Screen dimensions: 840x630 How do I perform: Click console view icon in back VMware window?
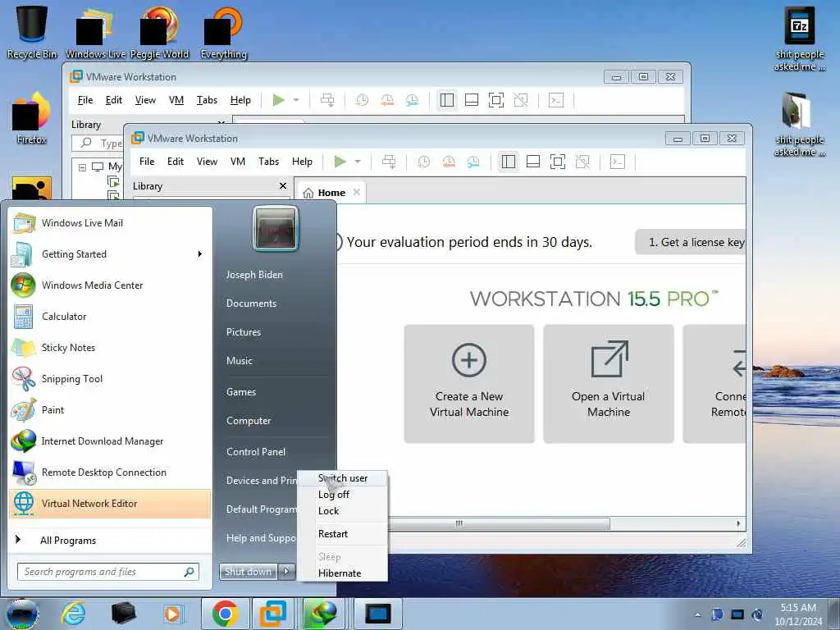click(x=556, y=100)
